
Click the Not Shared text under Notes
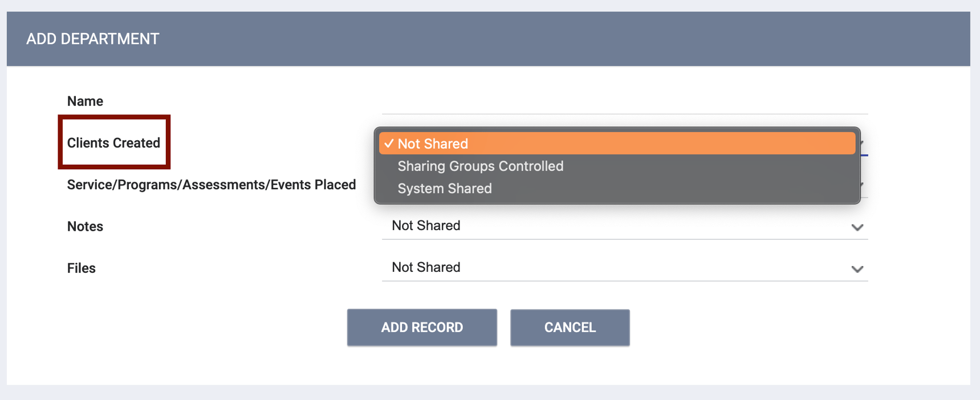tap(425, 226)
